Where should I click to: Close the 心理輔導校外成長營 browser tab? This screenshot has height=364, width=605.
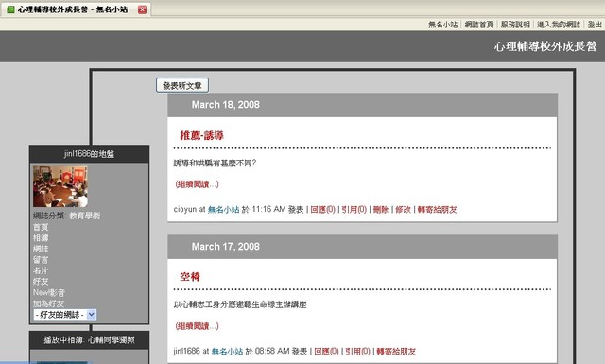pyautogui.click(x=143, y=9)
